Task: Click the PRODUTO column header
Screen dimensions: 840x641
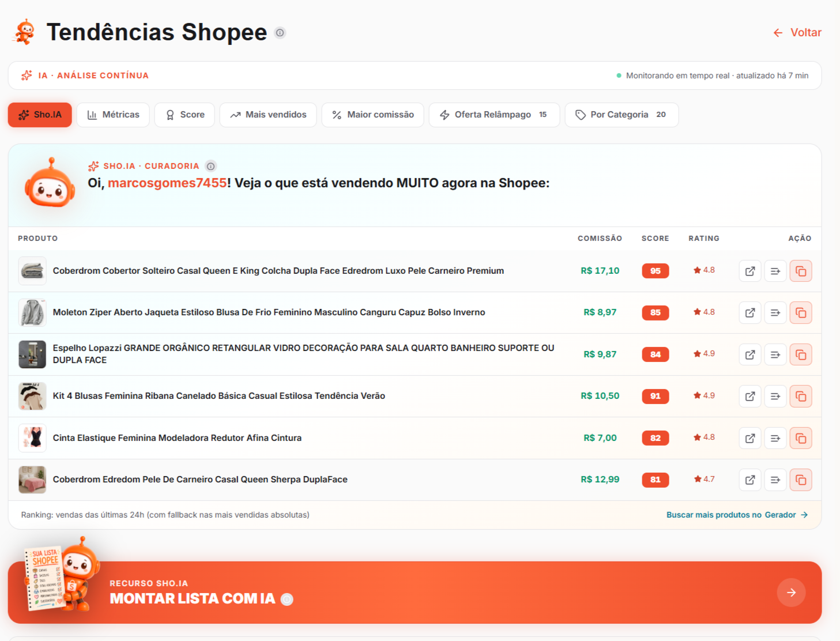Action: (x=38, y=239)
